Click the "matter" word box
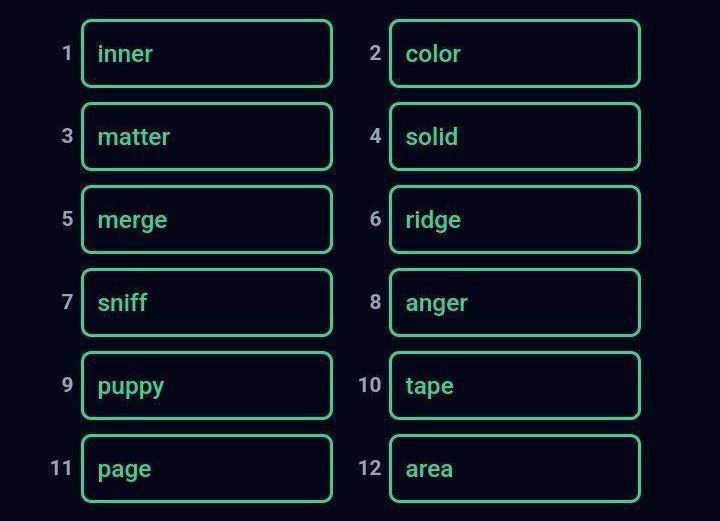The image size is (720, 521). point(207,136)
